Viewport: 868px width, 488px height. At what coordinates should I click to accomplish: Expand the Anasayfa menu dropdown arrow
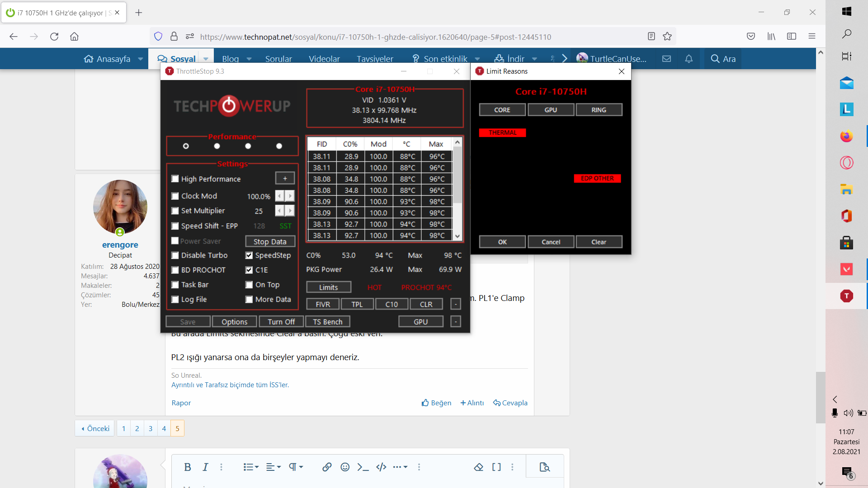[141, 59]
